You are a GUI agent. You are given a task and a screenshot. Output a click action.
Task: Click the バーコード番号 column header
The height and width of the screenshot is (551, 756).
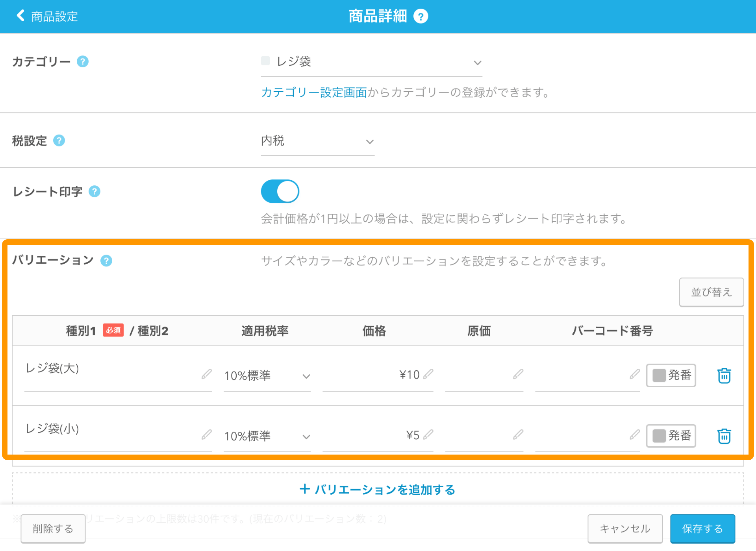pyautogui.click(x=612, y=331)
